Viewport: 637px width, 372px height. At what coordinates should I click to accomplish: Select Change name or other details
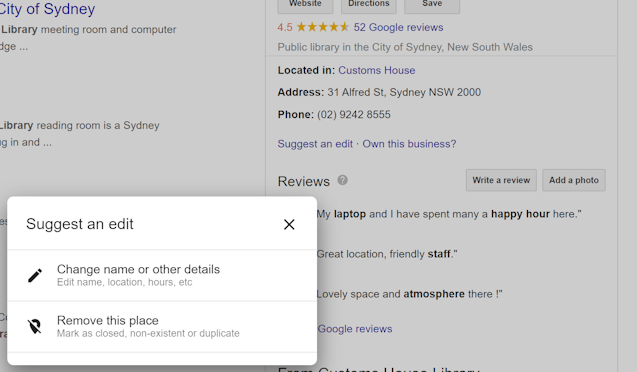click(162, 275)
